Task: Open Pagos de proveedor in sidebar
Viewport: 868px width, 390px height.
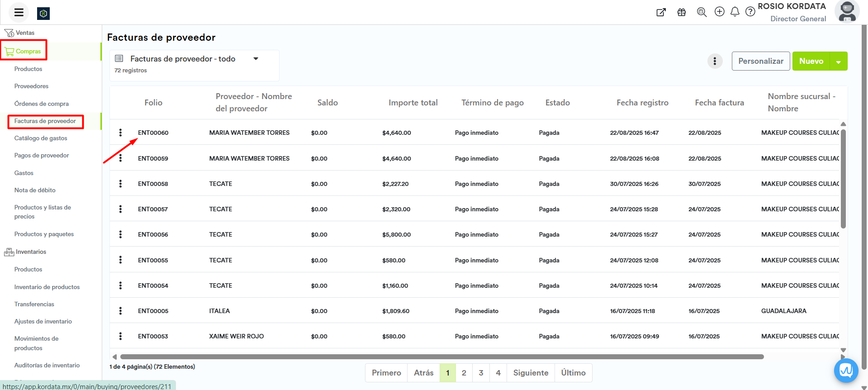Action: [x=42, y=155]
